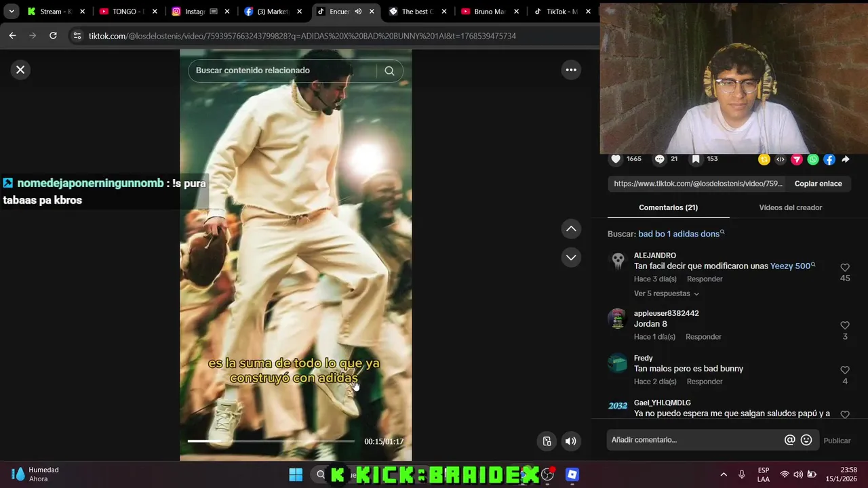Open microphone tray icon
Viewport: 868px width, 488px height.
(742, 474)
